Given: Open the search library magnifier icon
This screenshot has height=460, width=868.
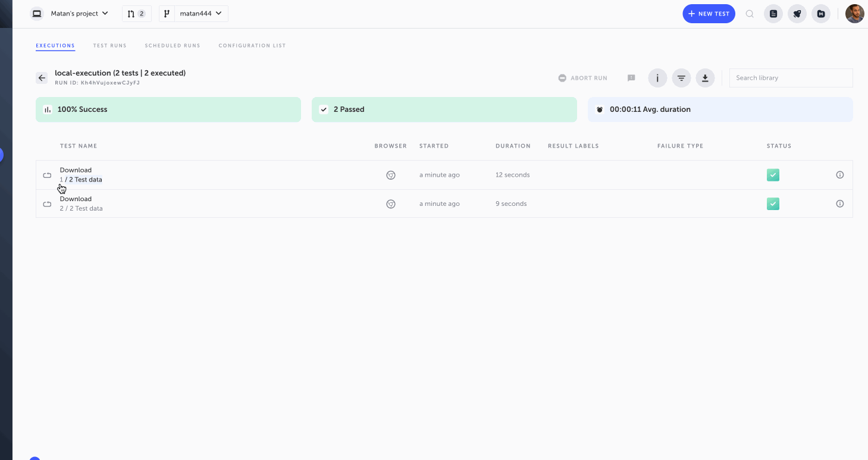Looking at the screenshot, I should pyautogui.click(x=749, y=13).
